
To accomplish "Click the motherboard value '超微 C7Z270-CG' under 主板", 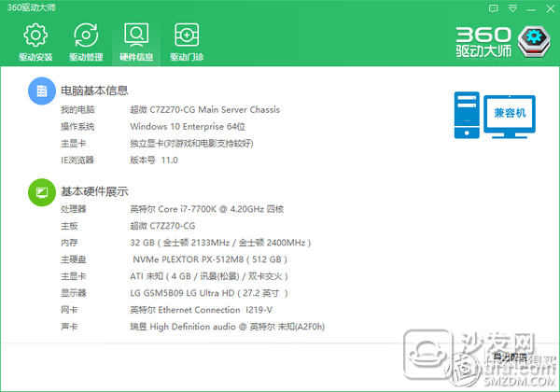I will point(162,226).
